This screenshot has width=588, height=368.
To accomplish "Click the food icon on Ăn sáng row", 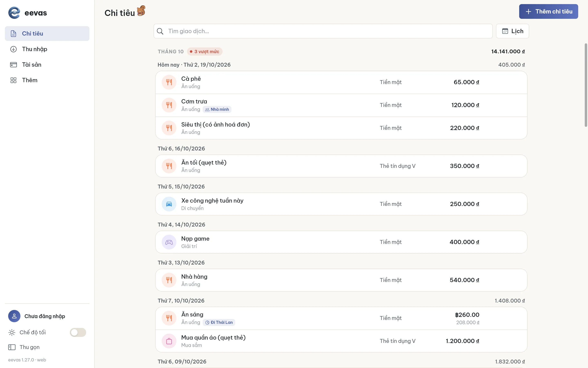I will 169,318.
